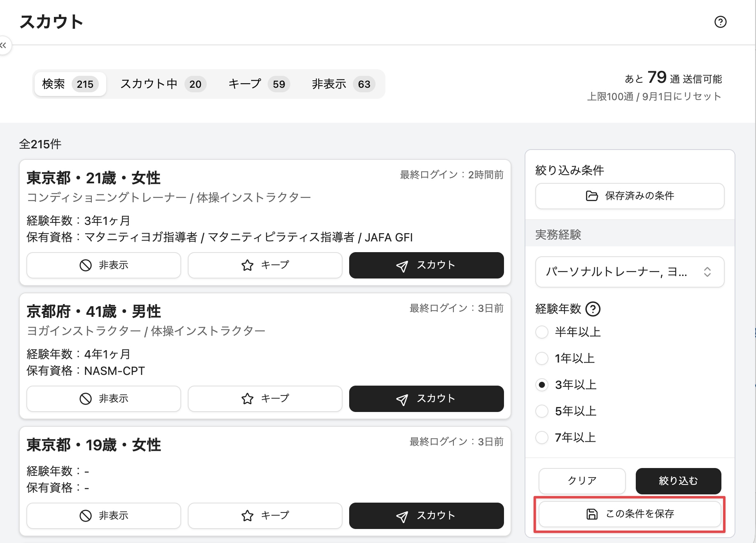Apply filters with the 絞り込む button
Image resolution: width=756 pixels, height=543 pixels.
pos(678,481)
